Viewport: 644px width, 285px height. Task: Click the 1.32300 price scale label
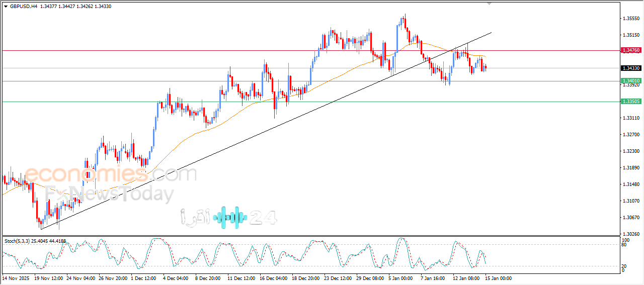tap(631, 151)
